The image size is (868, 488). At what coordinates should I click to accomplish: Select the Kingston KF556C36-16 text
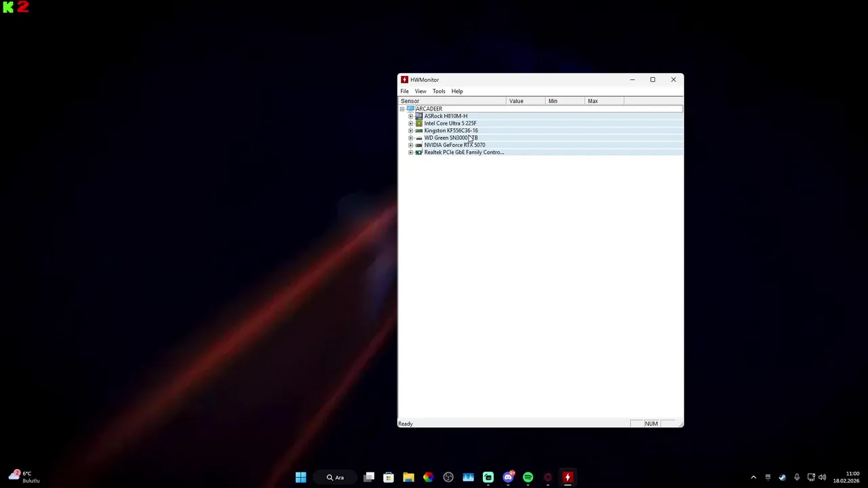[x=451, y=131]
